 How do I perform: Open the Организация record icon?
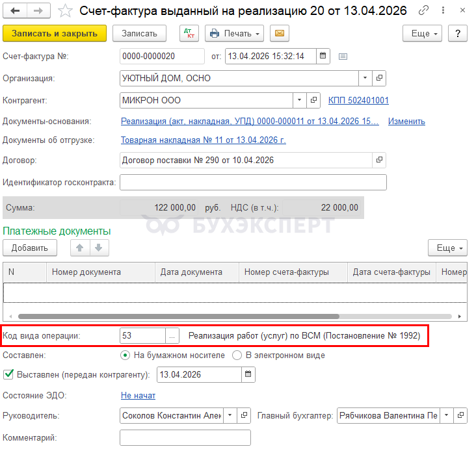click(x=380, y=78)
